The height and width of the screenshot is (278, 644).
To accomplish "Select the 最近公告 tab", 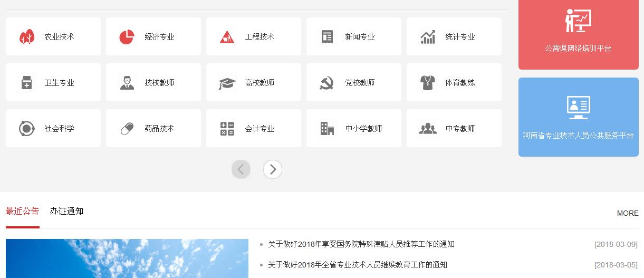I will tap(22, 211).
